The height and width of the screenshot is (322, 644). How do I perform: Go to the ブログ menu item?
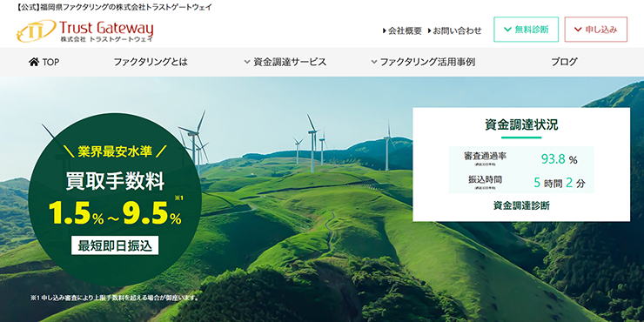[564, 62]
